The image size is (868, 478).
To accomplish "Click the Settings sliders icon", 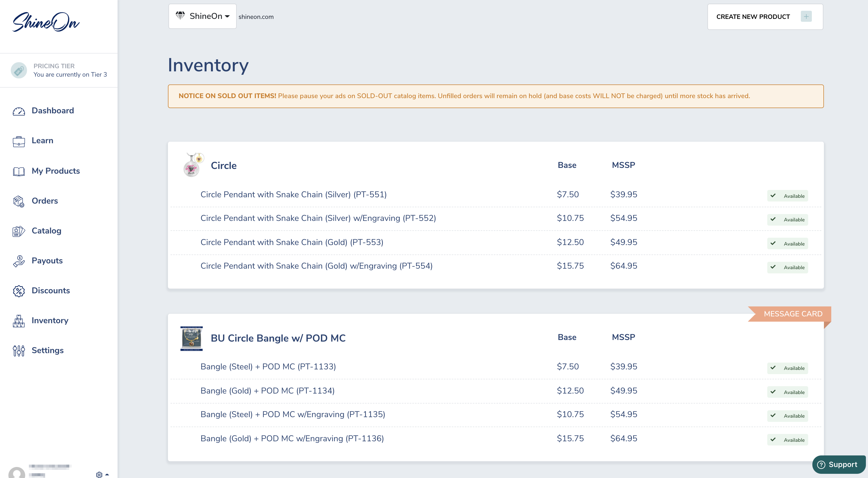I will (19, 351).
